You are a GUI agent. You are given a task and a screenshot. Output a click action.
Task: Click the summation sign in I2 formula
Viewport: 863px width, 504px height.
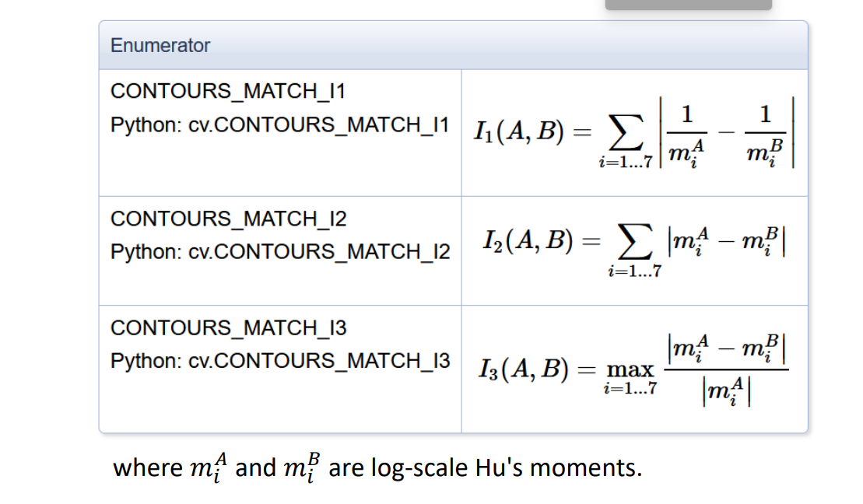(635, 241)
